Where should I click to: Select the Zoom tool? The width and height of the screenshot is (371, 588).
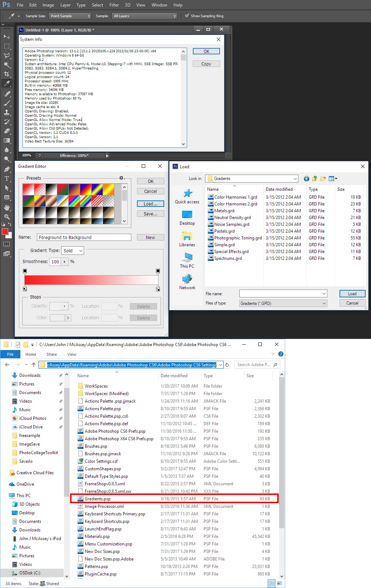pos(7,217)
